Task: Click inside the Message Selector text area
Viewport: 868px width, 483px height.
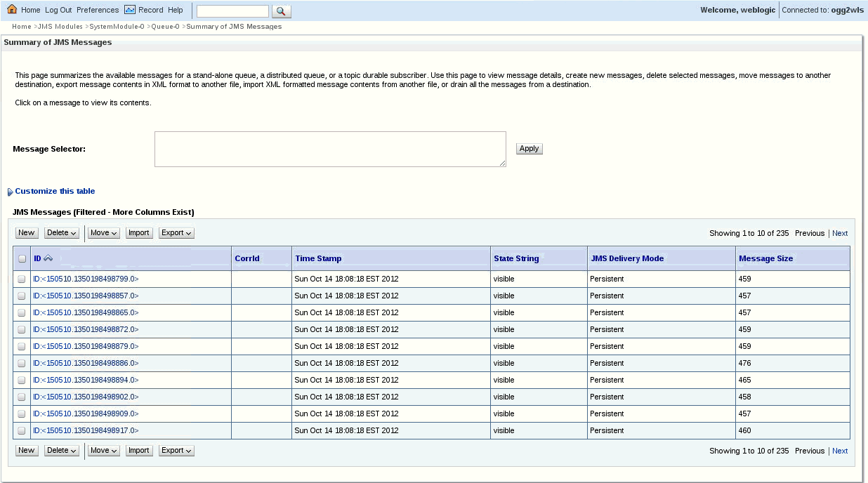Action: tap(330, 149)
